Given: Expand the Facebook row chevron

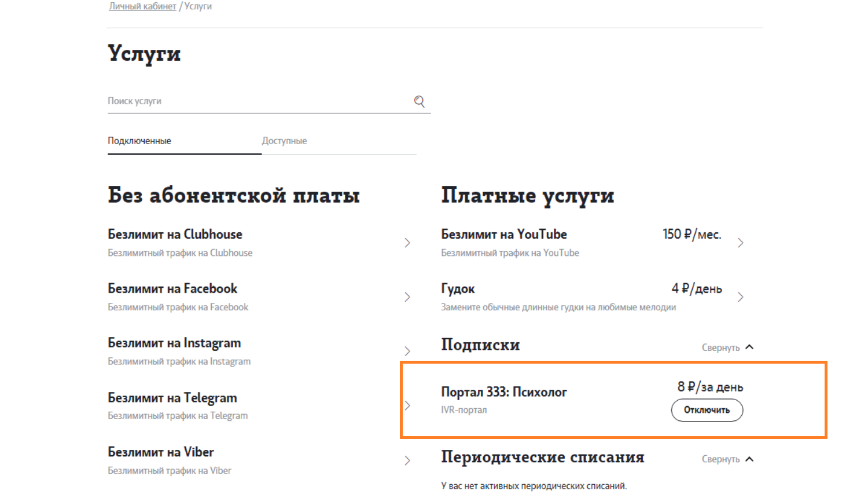Looking at the screenshot, I should coord(407,297).
